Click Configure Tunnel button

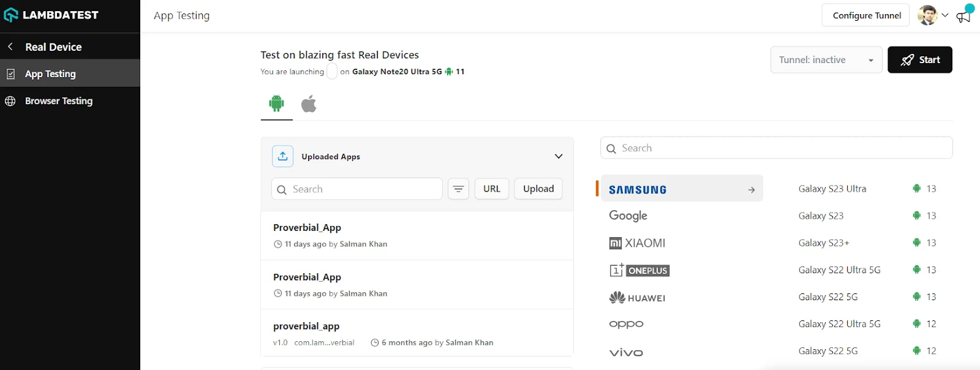click(x=867, y=15)
